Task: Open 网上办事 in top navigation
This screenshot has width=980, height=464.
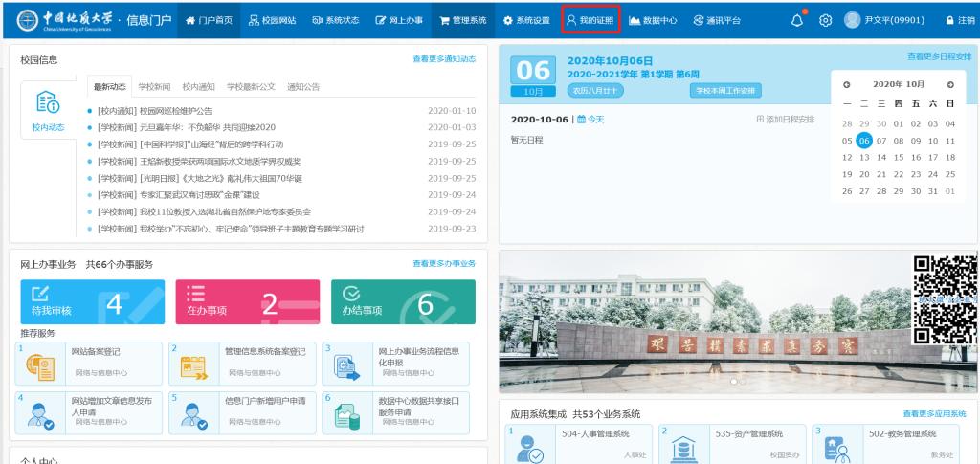Action: (x=400, y=20)
